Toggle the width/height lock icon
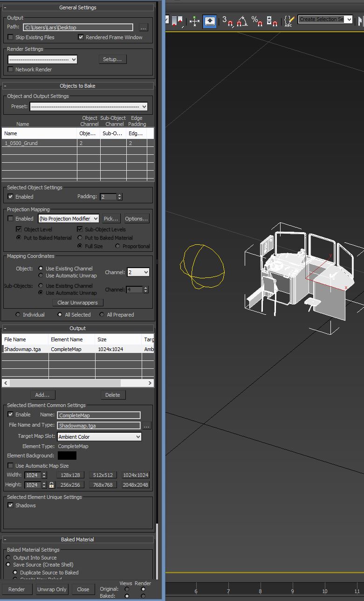364x601 pixels. tap(51, 485)
